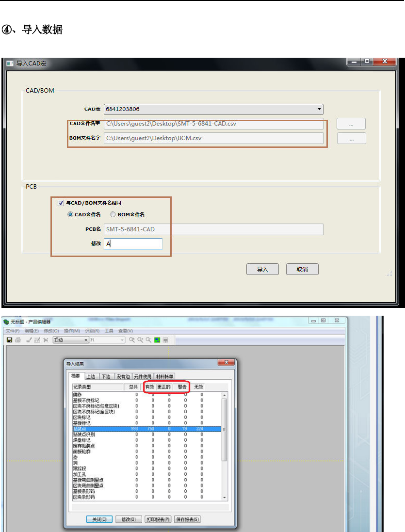Click the BOM文件名字 path field
The image size is (405, 532).
pyautogui.click(x=213, y=138)
